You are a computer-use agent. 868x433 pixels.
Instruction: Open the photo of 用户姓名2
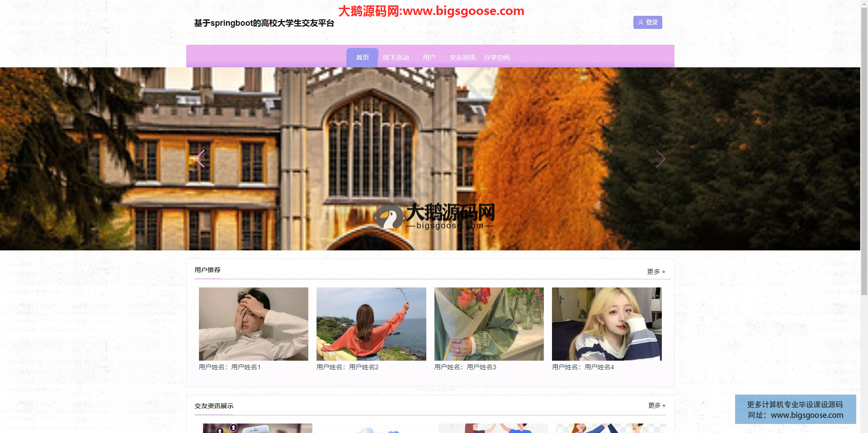pos(371,324)
